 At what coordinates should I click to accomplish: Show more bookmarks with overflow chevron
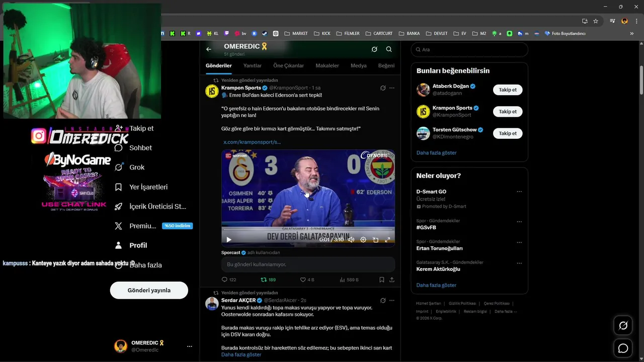point(632,34)
